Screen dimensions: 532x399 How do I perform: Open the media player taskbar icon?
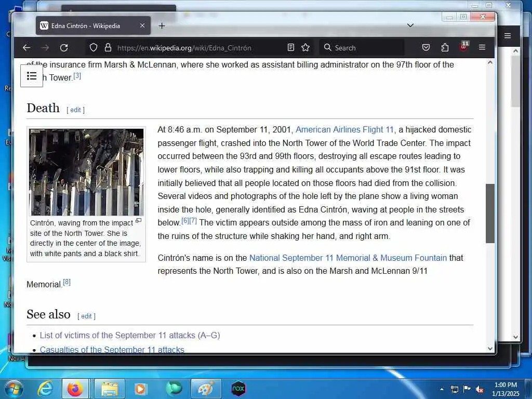(140, 389)
